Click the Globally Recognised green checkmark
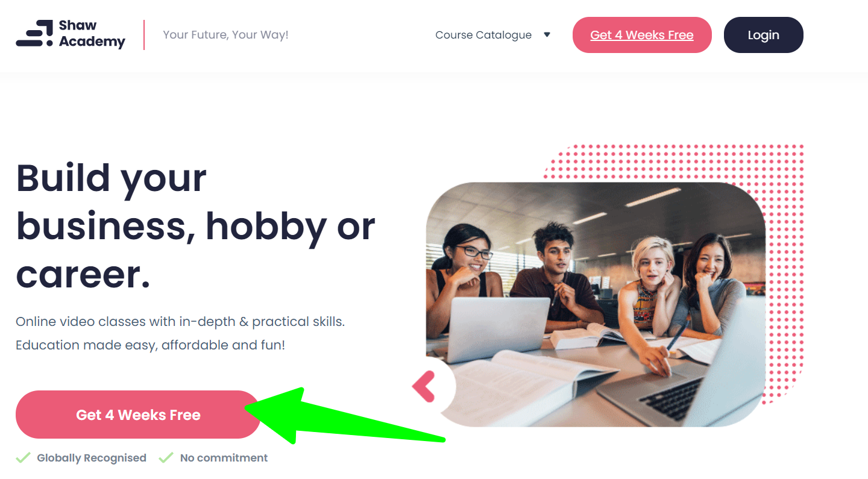868x479 pixels. click(23, 458)
